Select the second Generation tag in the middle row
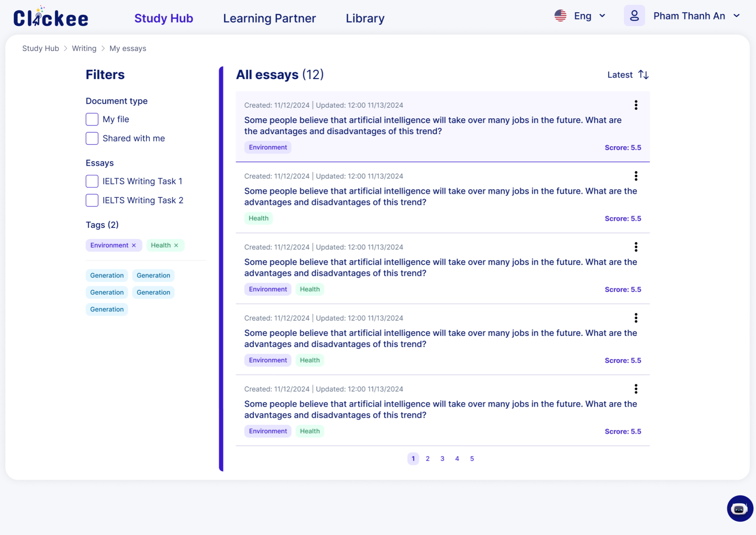The height and width of the screenshot is (535, 756). [153, 292]
